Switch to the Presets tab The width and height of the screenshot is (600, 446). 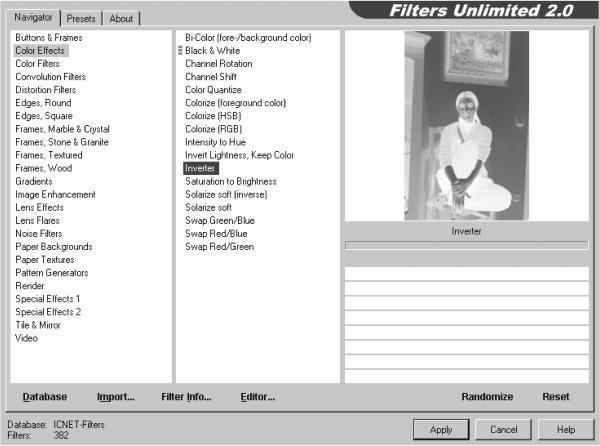coord(81,18)
